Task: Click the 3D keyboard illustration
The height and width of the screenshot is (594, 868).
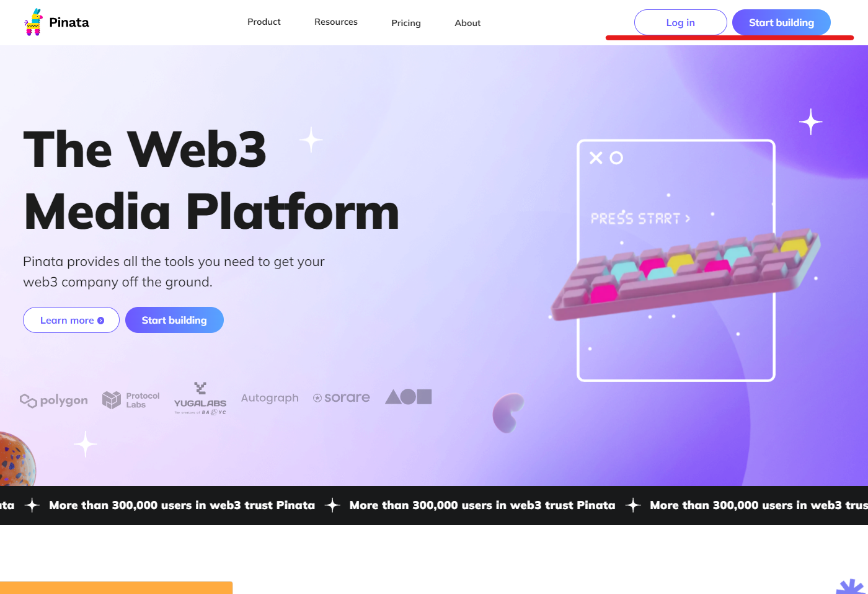Action: pyautogui.click(x=686, y=273)
